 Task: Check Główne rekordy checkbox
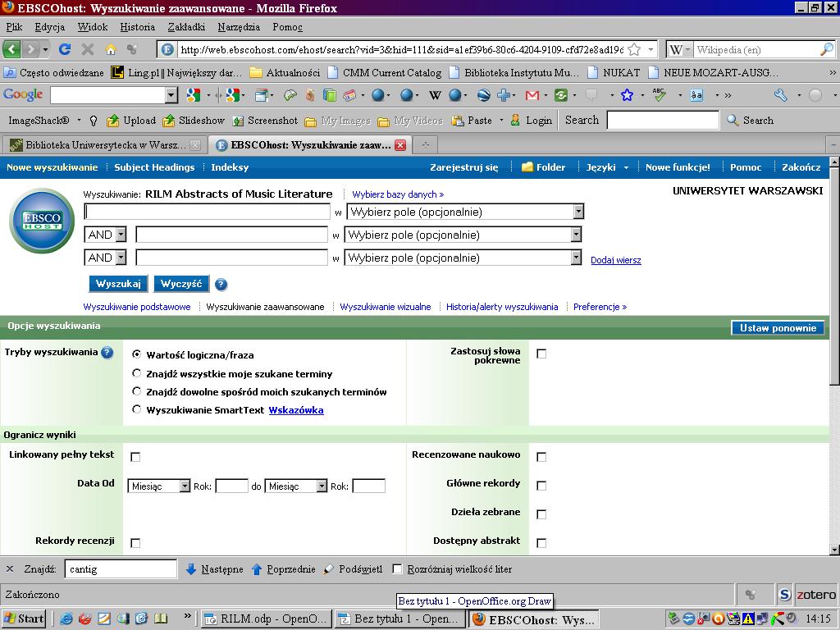click(541, 486)
